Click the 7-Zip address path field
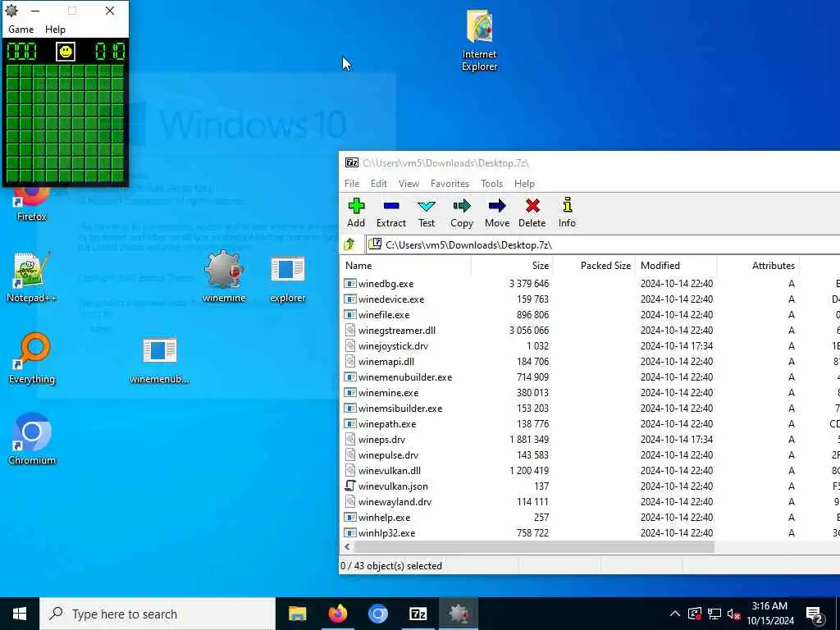The image size is (840, 630). (603, 244)
